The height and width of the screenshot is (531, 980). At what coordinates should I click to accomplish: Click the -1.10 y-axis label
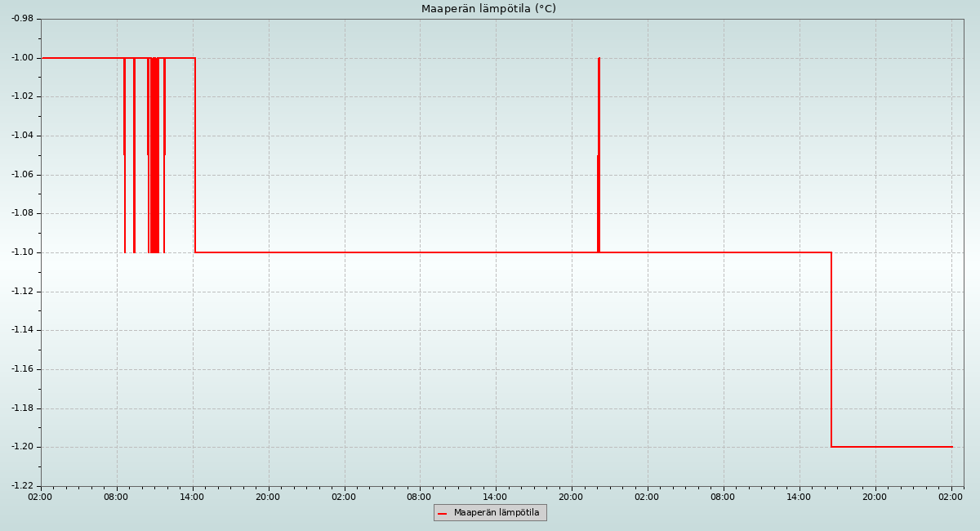[x=22, y=252]
